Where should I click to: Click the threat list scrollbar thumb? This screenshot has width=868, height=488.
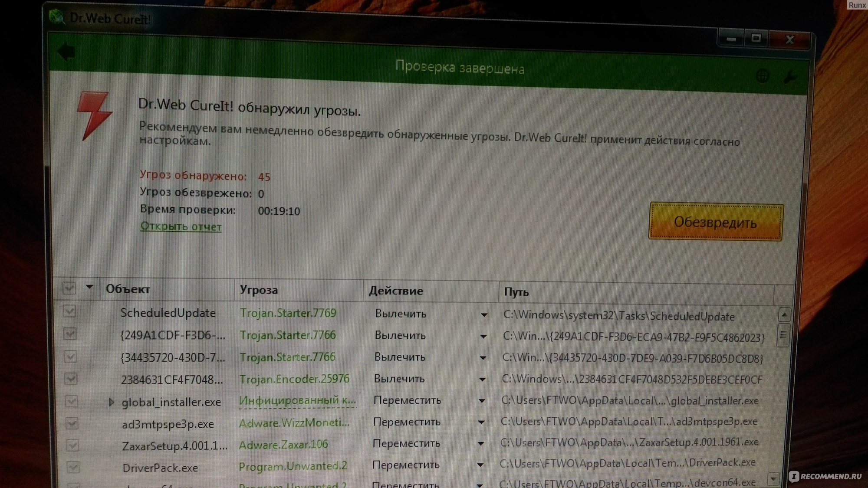coord(783,335)
